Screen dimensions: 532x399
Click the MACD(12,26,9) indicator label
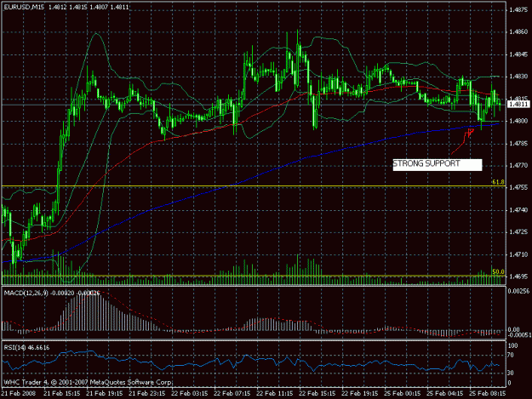(x=26, y=293)
